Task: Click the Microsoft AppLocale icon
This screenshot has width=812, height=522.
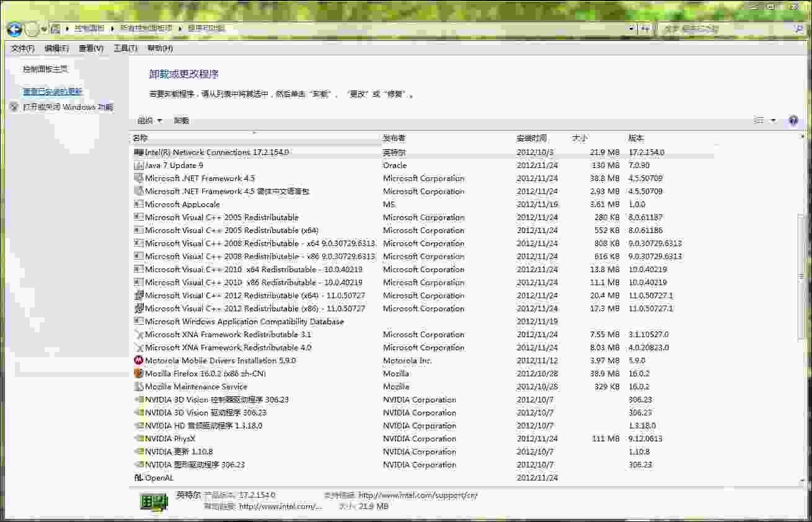Action: (x=139, y=204)
